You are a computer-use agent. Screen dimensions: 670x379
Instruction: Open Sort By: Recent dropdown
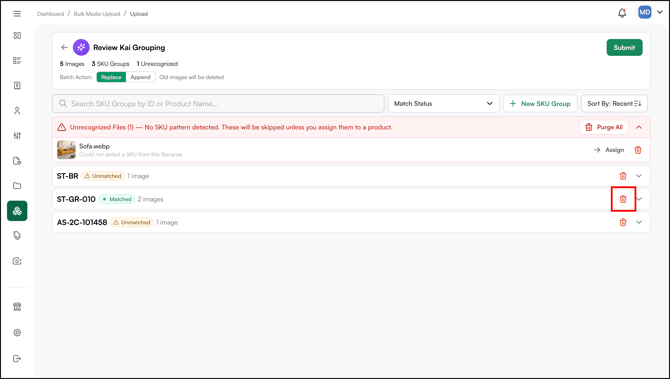click(x=614, y=103)
